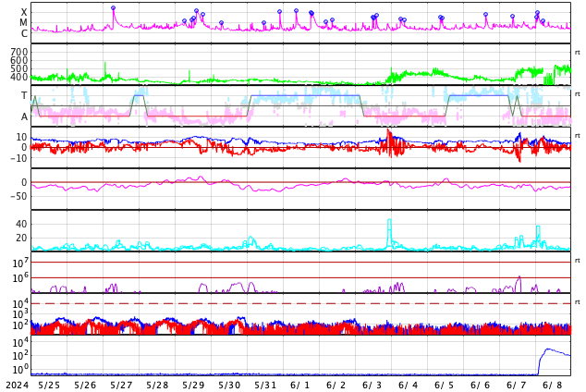
Task: Select the 5/30 date label
Action: [229, 386]
